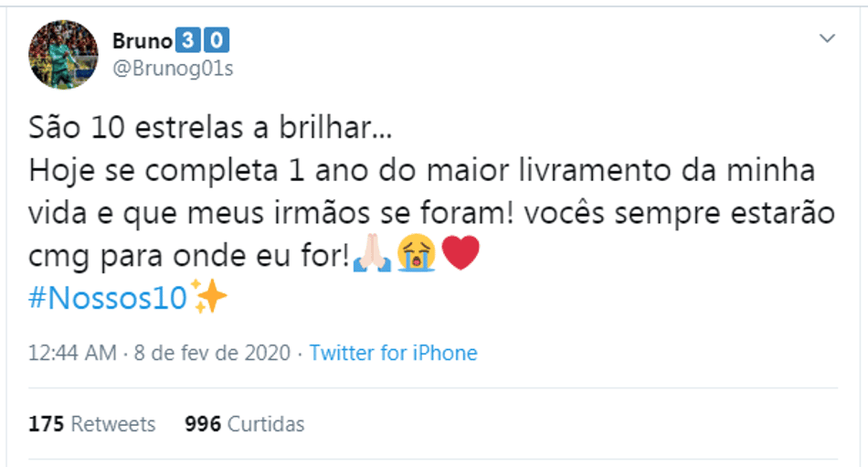Viewport: 868px width, 467px height.
Task: Click the red heart emoji
Action: pos(460,253)
